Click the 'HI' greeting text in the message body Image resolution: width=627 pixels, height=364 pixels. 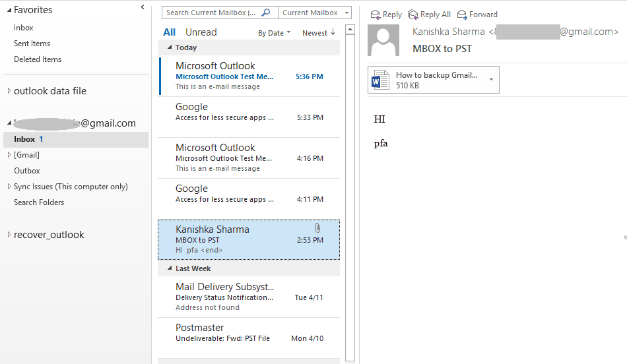(379, 119)
